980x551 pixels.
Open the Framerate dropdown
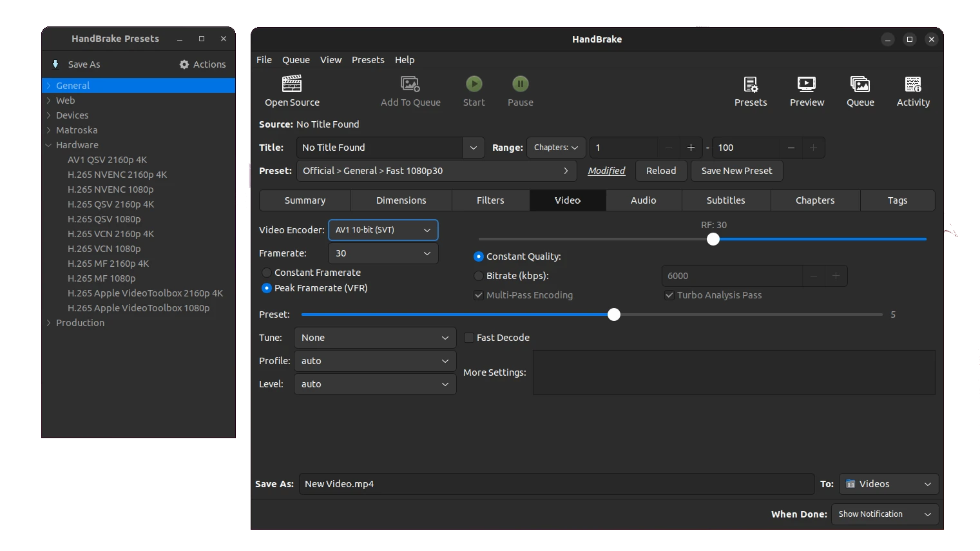[383, 253]
